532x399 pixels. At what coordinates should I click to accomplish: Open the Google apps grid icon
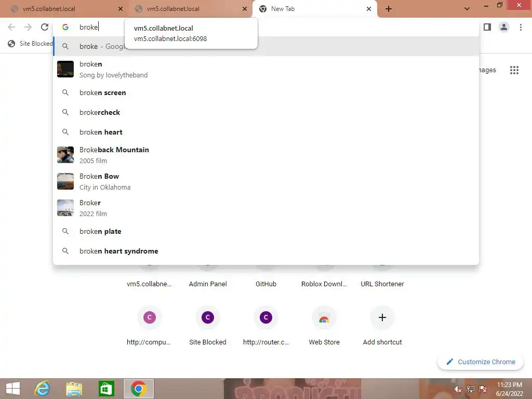514,70
